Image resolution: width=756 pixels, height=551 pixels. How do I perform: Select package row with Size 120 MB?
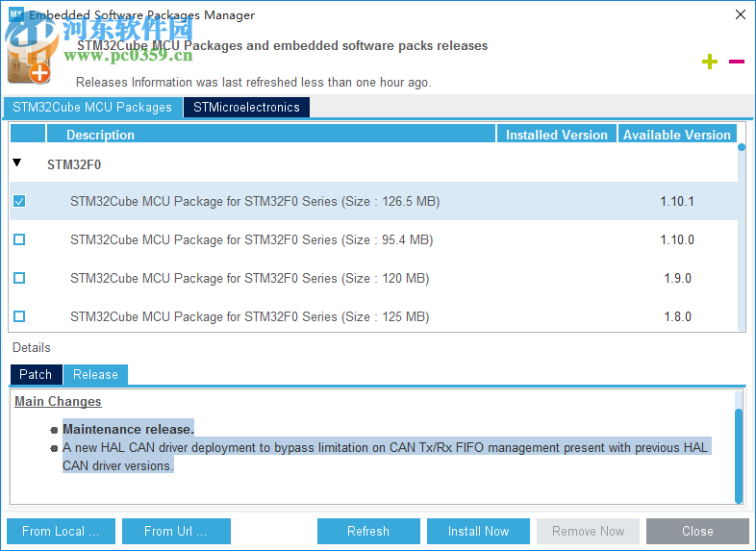tap(373, 278)
